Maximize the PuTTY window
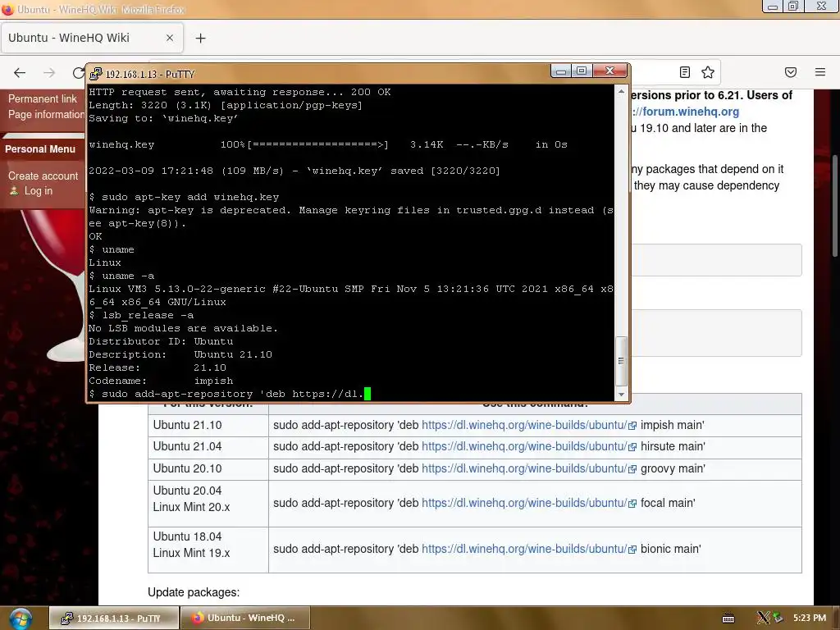This screenshot has height=630, width=840. 582,71
